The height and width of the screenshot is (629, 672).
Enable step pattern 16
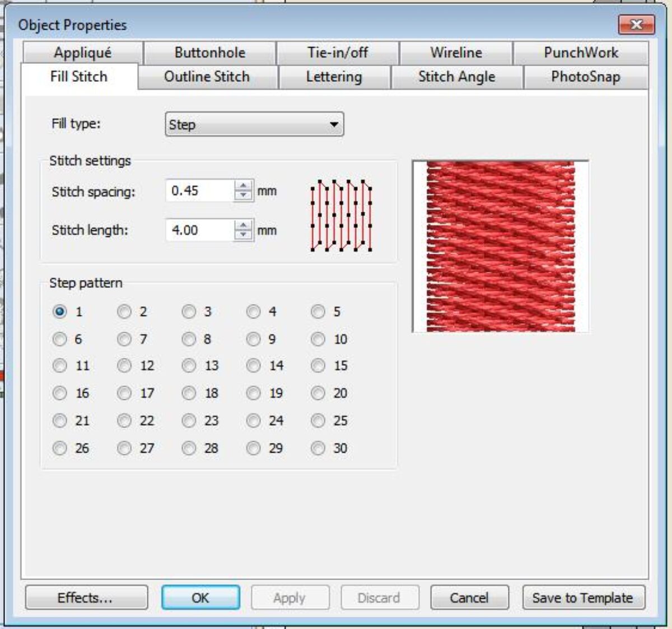(60, 393)
